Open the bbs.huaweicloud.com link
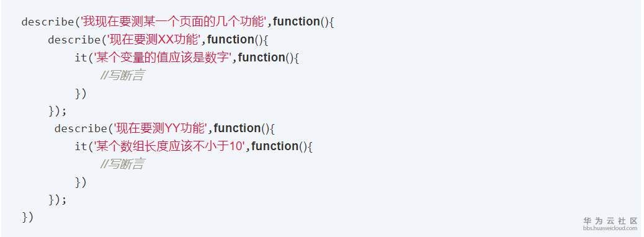Screen dimensions: 644x237 [x=610, y=228]
